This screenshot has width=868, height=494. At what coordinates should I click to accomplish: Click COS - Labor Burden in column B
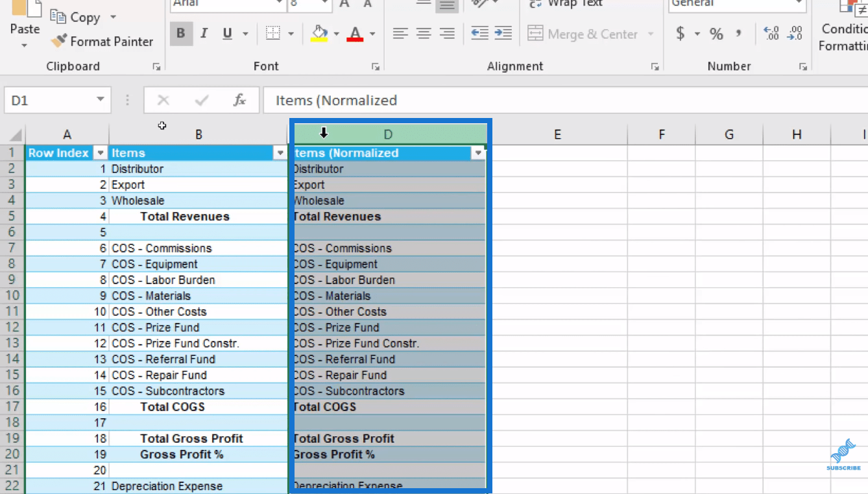click(x=199, y=280)
